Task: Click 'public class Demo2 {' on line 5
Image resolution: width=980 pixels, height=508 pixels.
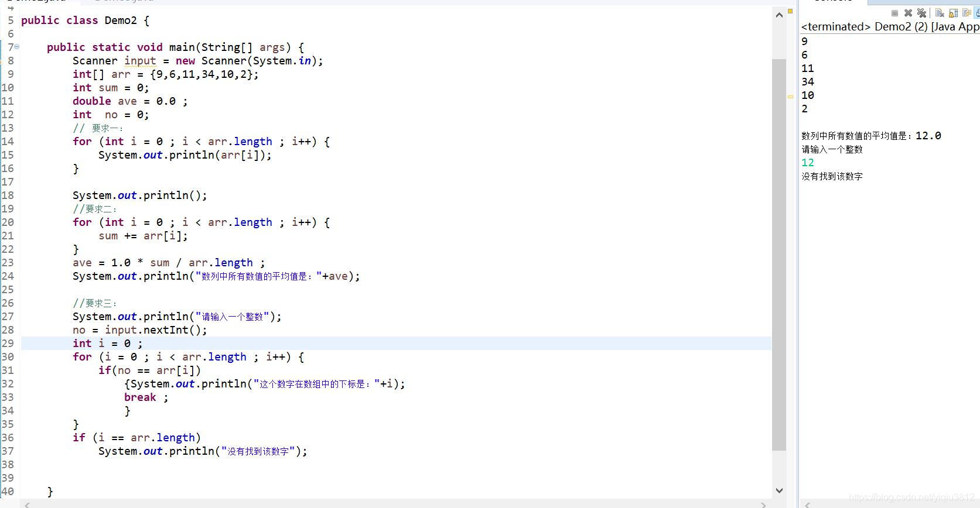Action: coord(86,20)
